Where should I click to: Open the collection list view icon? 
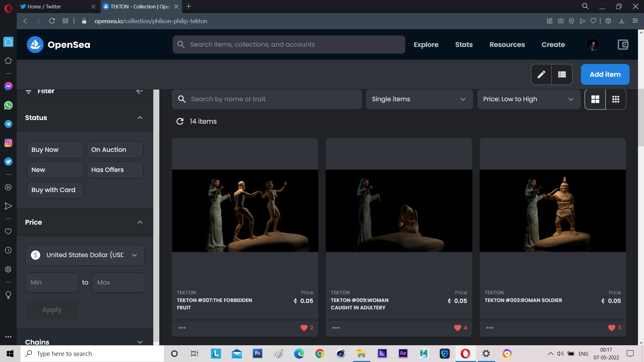[562, 74]
